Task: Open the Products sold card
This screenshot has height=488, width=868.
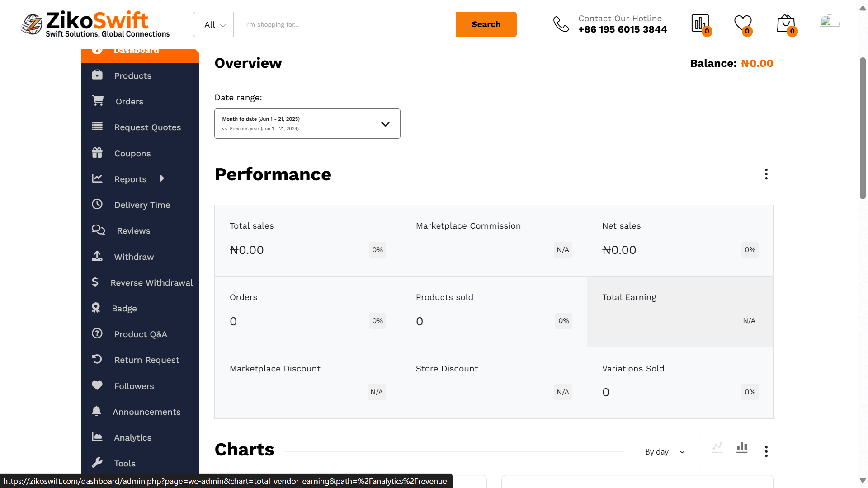Action: (x=494, y=312)
